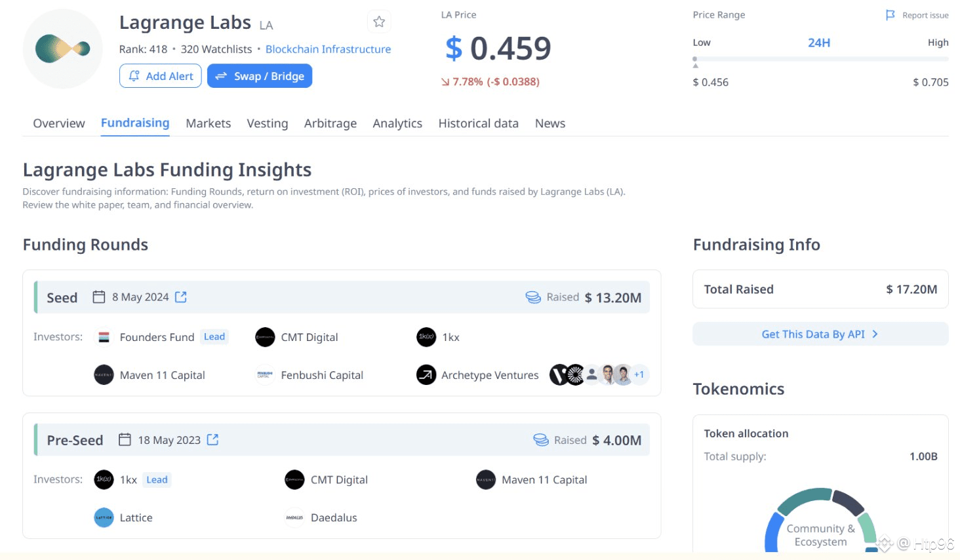The width and height of the screenshot is (960, 560).
Task: Open Fenbushi Capital logo icon
Action: pos(265,375)
